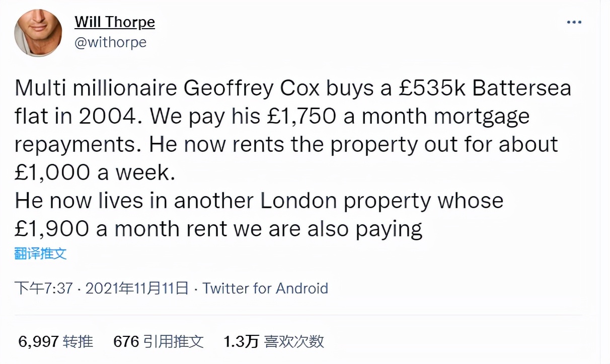Open tweet actions with the three-dot icon
The width and height of the screenshot is (610, 364).
click(x=574, y=21)
